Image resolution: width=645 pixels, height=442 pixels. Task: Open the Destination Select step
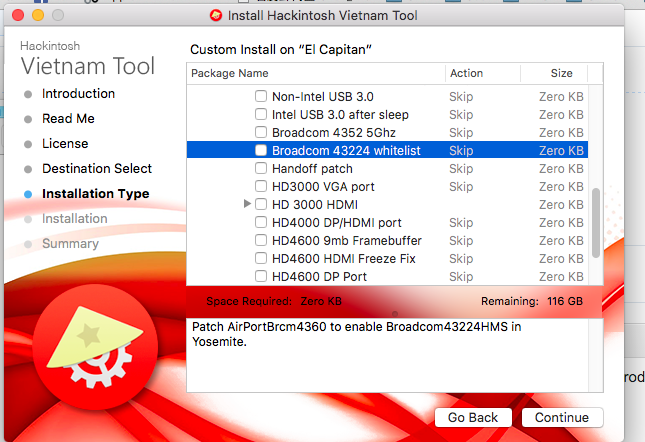pyautogui.click(x=97, y=169)
